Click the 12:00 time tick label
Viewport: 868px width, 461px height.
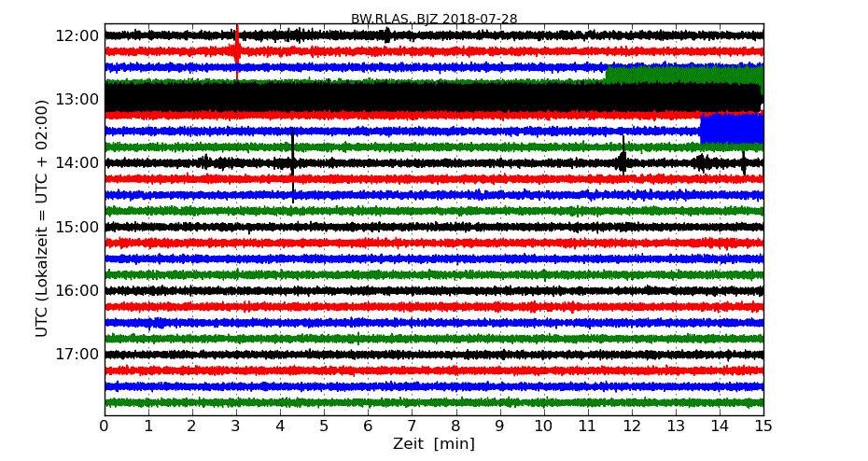[77, 35]
